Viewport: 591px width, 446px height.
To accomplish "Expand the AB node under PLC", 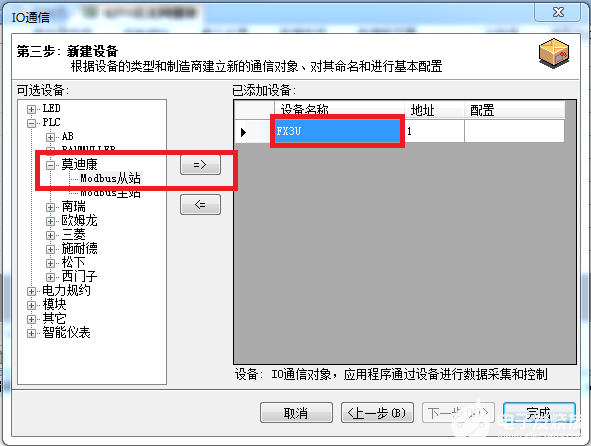I will pyautogui.click(x=50, y=137).
